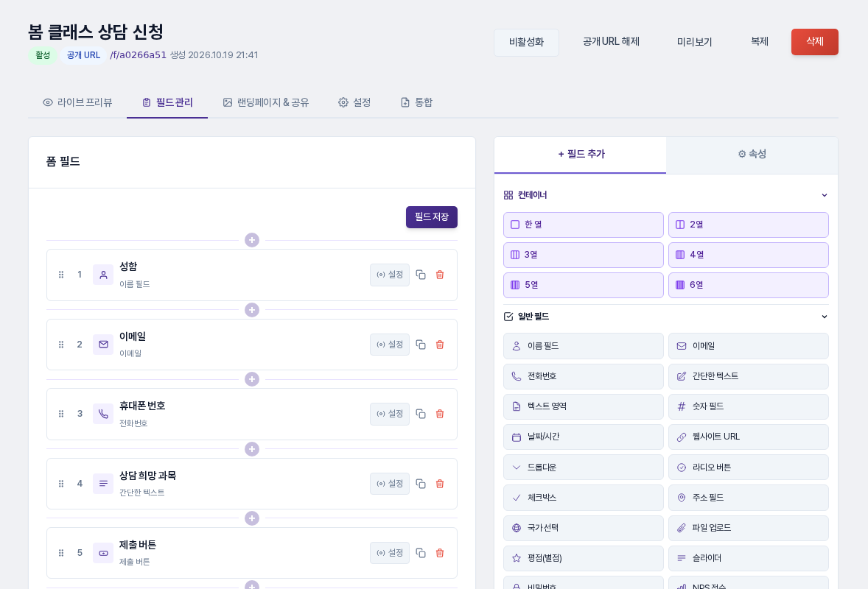Add 간단한 텍스트 field
Image resolution: width=868 pixels, height=589 pixels.
click(x=749, y=377)
